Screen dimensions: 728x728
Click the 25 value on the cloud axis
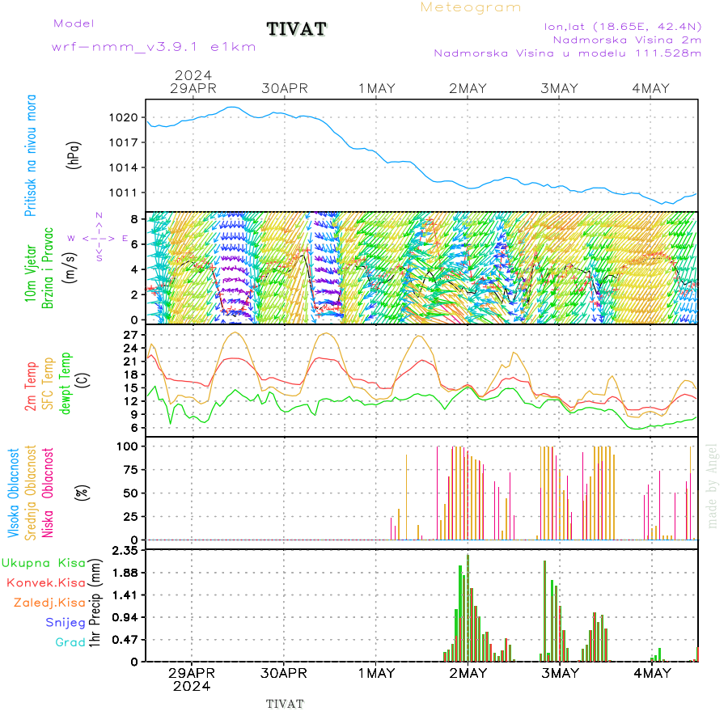coord(131,516)
